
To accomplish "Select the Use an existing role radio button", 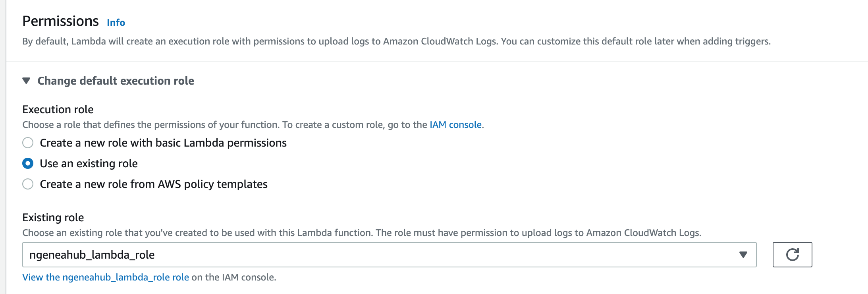I will pyautogui.click(x=28, y=163).
